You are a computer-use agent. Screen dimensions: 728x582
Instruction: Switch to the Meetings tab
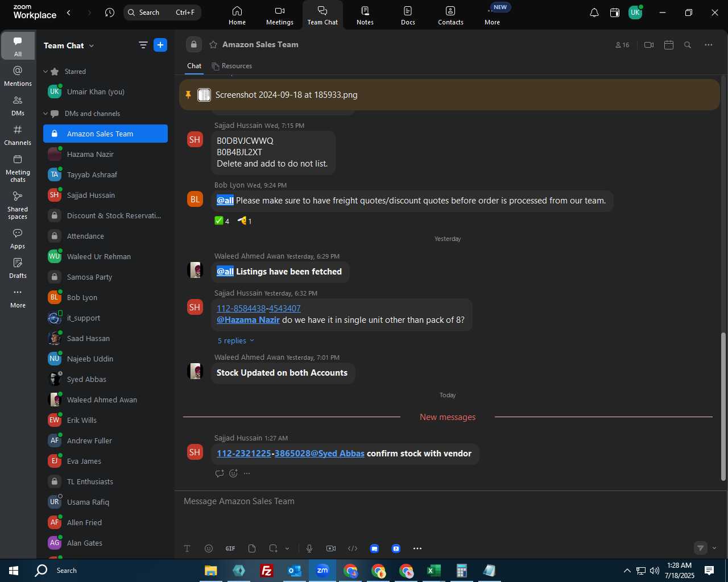coord(280,15)
